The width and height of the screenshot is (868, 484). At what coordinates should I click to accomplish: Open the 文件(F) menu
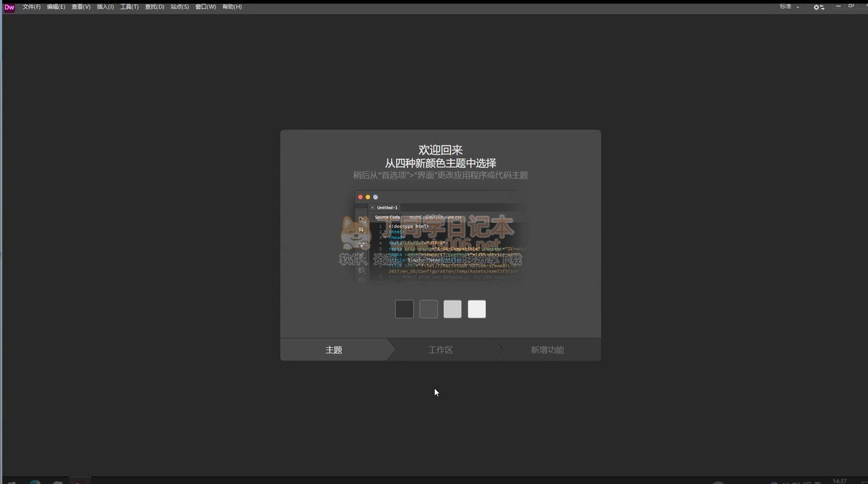31,7
